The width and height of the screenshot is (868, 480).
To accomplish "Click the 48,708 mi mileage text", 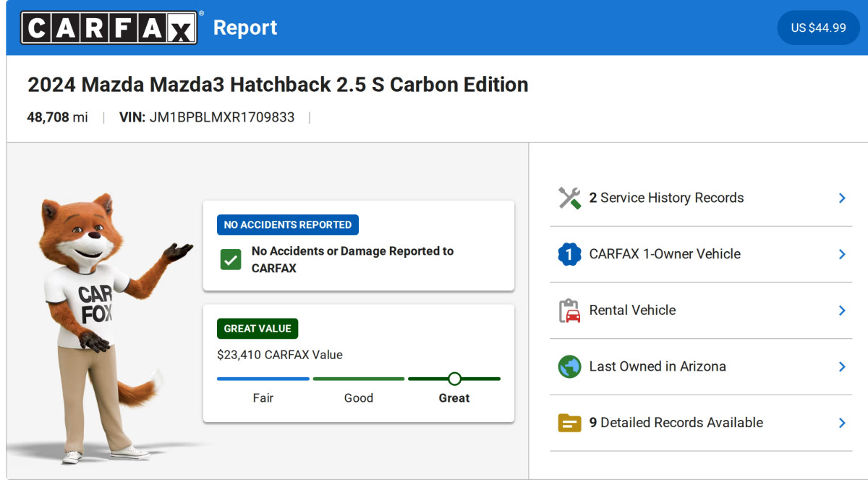I will click(58, 117).
